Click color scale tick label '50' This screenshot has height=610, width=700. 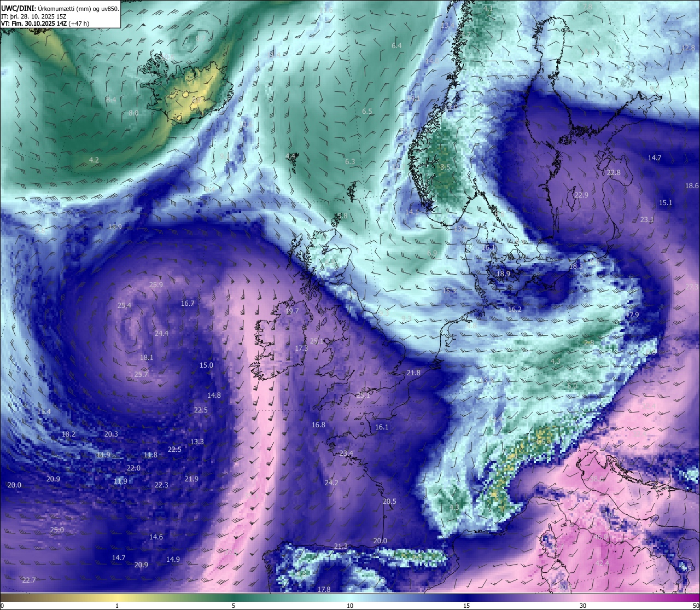(696, 606)
